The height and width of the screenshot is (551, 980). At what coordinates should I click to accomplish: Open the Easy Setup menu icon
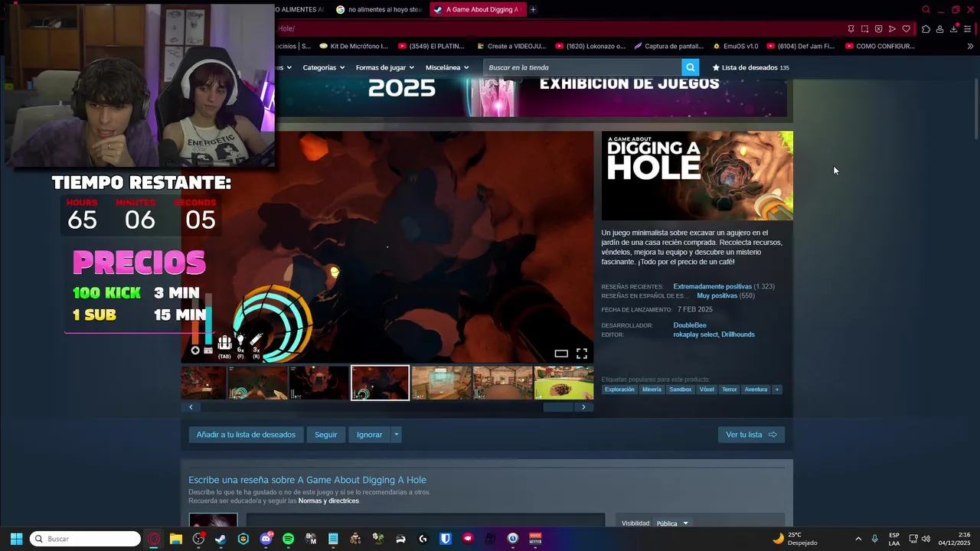(968, 29)
